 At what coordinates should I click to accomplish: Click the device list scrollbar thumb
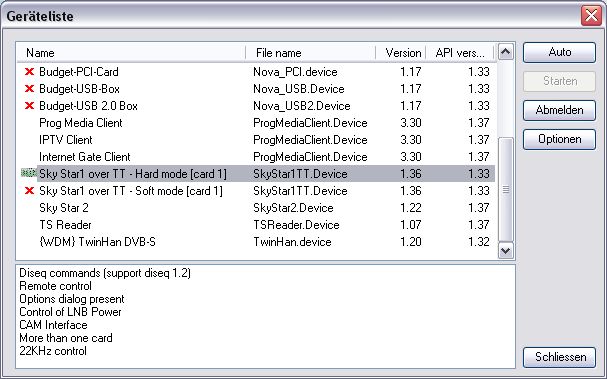coord(506,189)
